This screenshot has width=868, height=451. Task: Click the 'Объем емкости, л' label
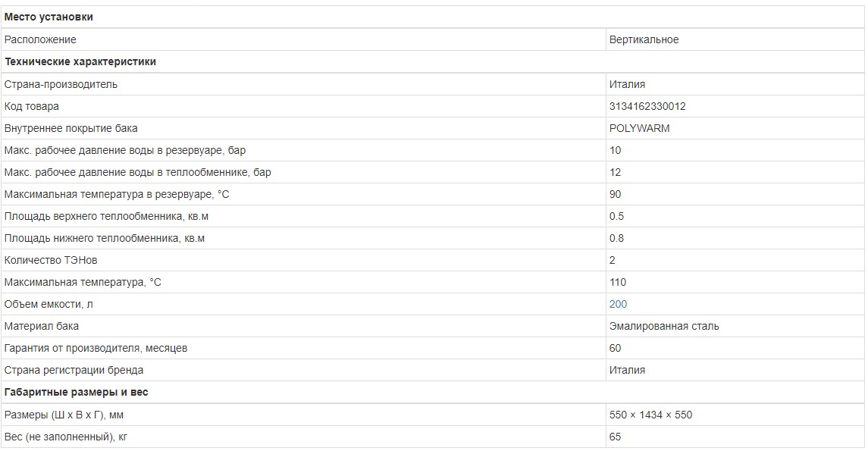click(49, 304)
